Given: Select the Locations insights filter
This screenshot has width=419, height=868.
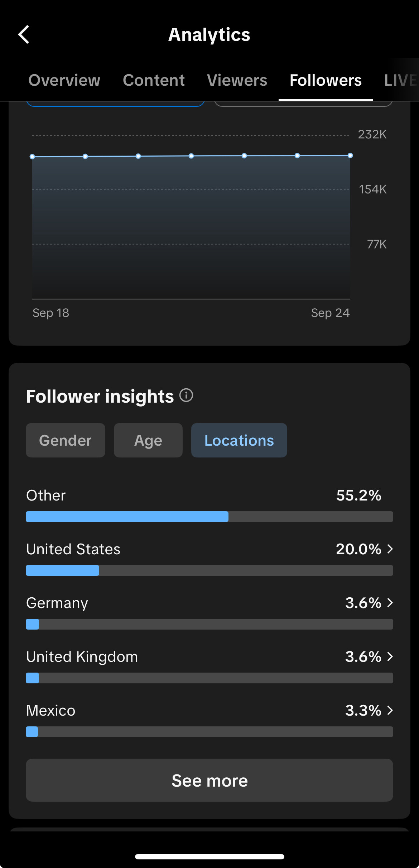Looking at the screenshot, I should (239, 440).
